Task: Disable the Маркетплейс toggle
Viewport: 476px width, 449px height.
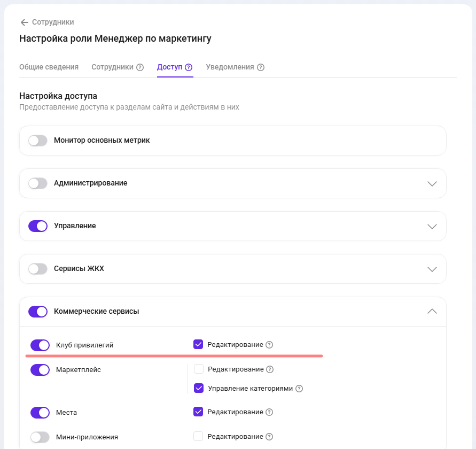Action: (40, 369)
